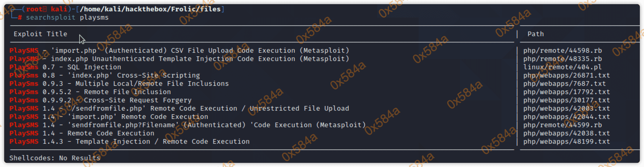Click the /home/kali/hackthebox/Frolic/files directory path

[150, 9]
